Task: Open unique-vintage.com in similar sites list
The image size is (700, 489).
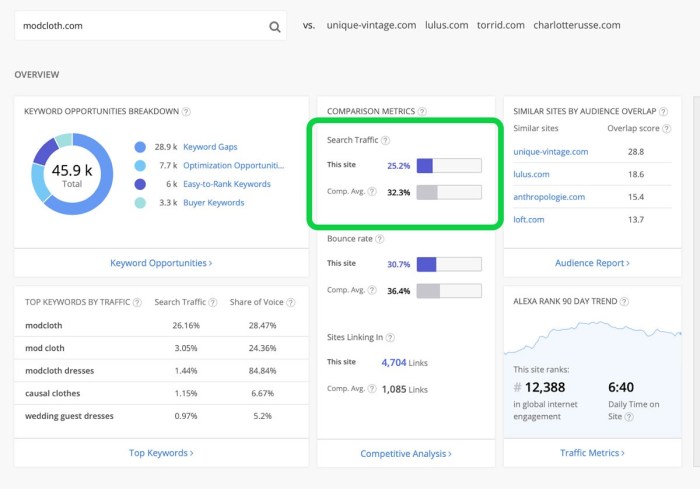Action: click(550, 152)
